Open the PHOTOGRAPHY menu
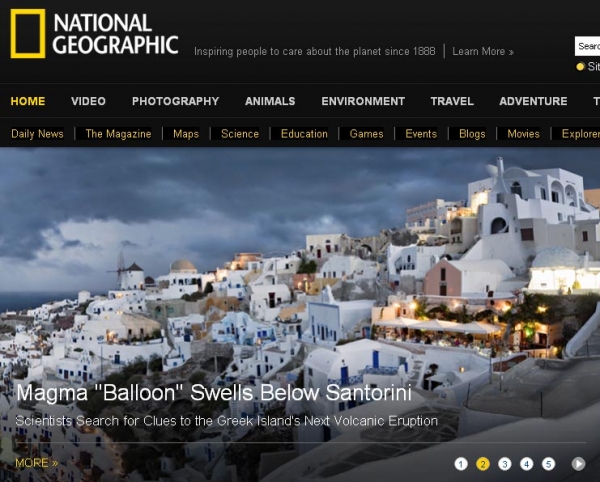This screenshot has width=600, height=482. pos(175,101)
